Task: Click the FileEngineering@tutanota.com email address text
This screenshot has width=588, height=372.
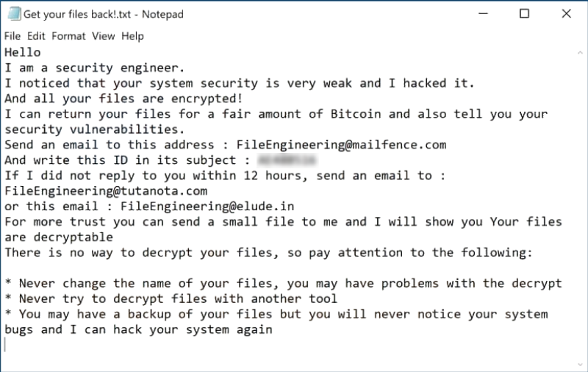Action: point(106,190)
